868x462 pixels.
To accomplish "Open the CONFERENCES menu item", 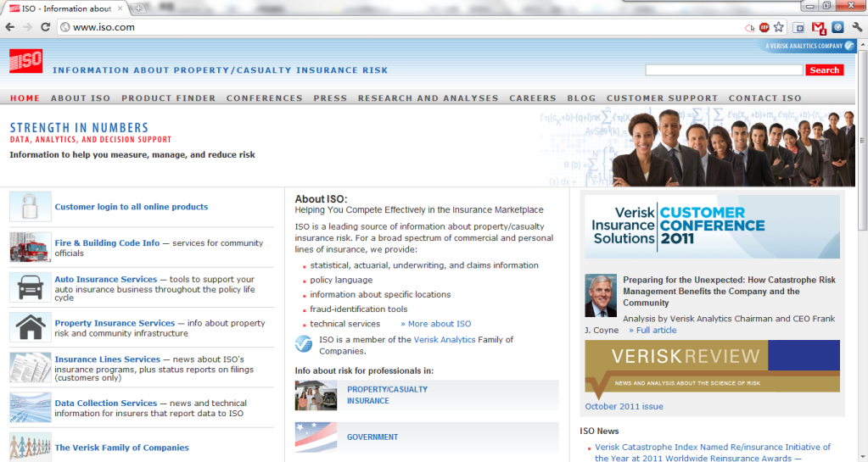I will point(265,98).
